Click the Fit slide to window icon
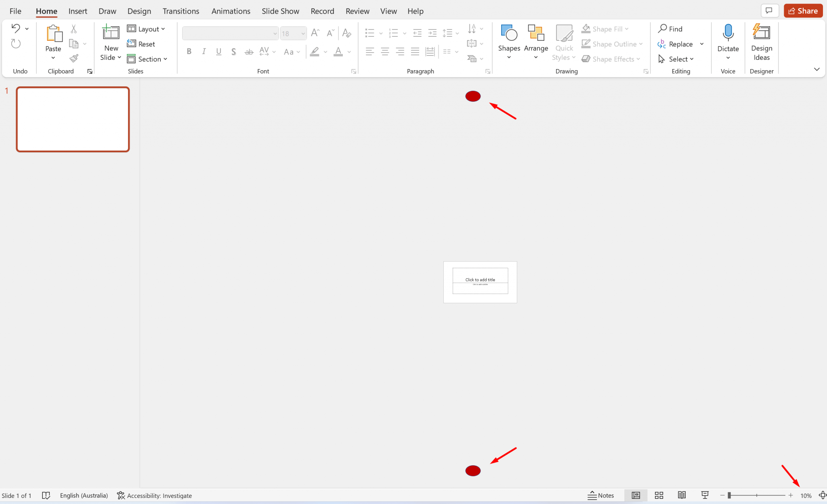Image resolution: width=827 pixels, height=504 pixels. [822, 495]
